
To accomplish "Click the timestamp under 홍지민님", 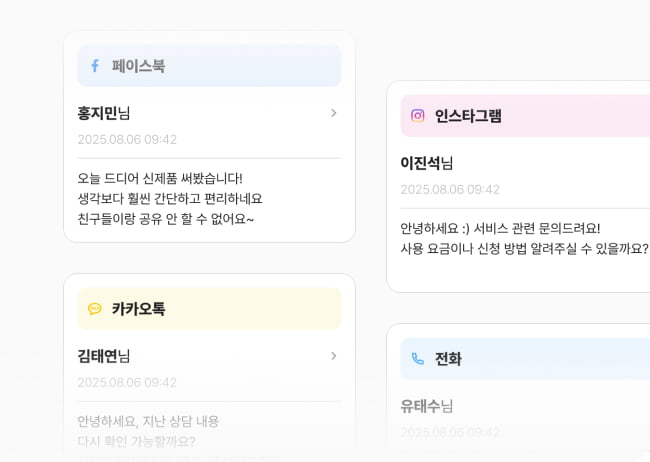I will click(127, 139).
